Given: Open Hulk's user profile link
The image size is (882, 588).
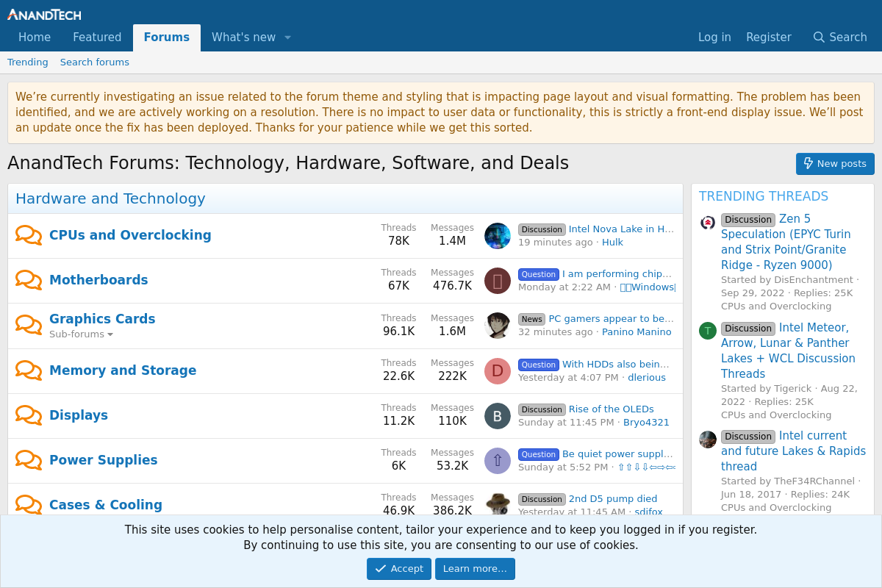Looking at the screenshot, I should click(x=612, y=243).
